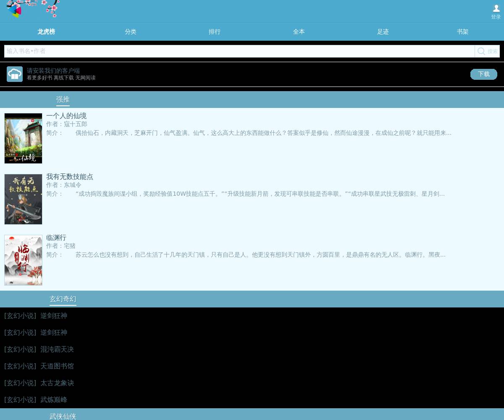This screenshot has width=504, height=420.
Task: Open the 足迹 history tab
Action: [383, 32]
